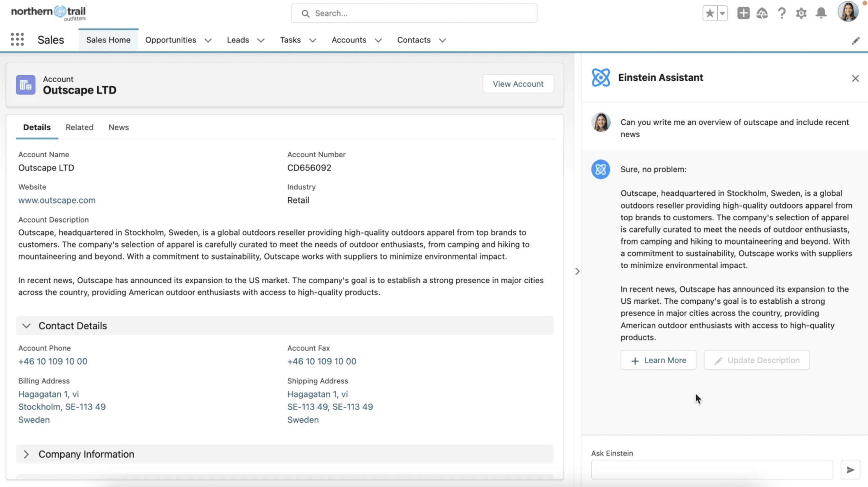This screenshot has width=868, height=487.
Task: Open the Setup gear icon
Action: pos(801,13)
